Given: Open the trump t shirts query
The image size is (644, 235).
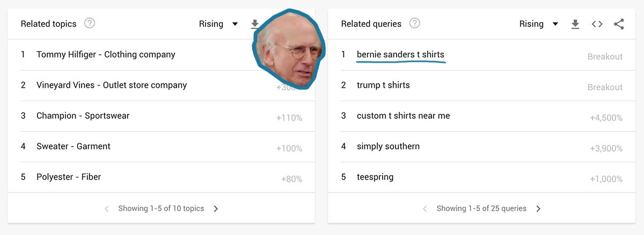Looking at the screenshot, I should [383, 85].
